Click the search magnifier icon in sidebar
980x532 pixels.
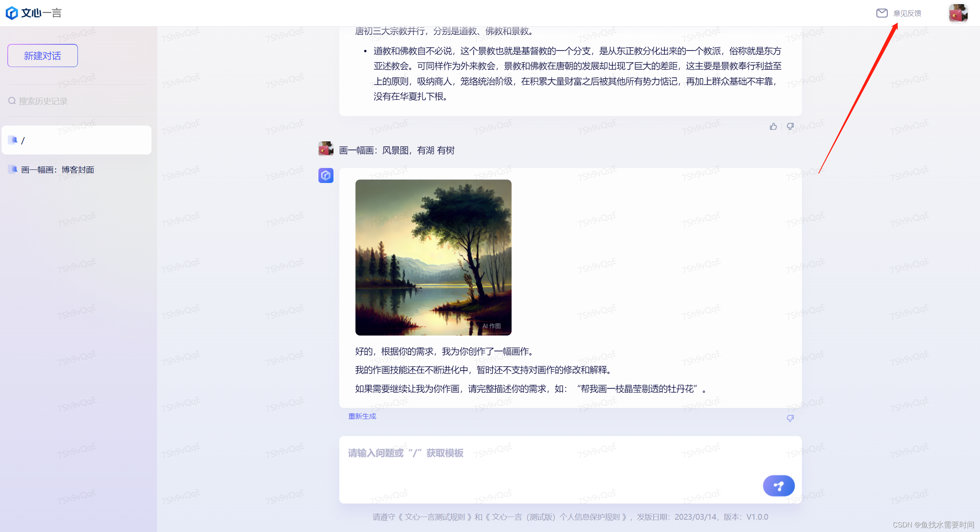click(x=12, y=101)
